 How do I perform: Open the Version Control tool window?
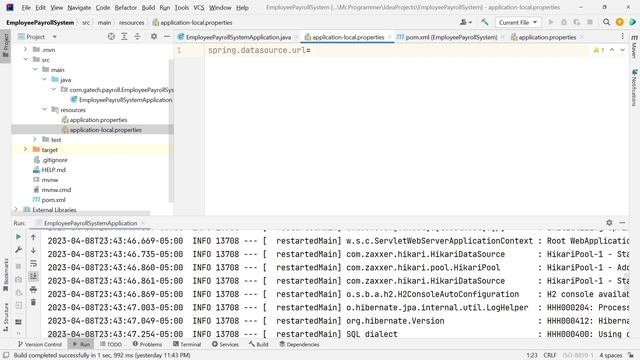40,344
